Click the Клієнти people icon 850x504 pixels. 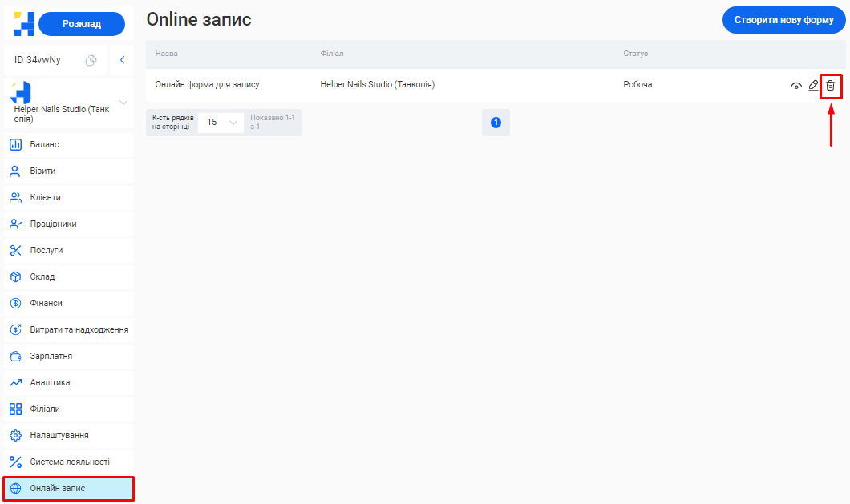click(15, 198)
